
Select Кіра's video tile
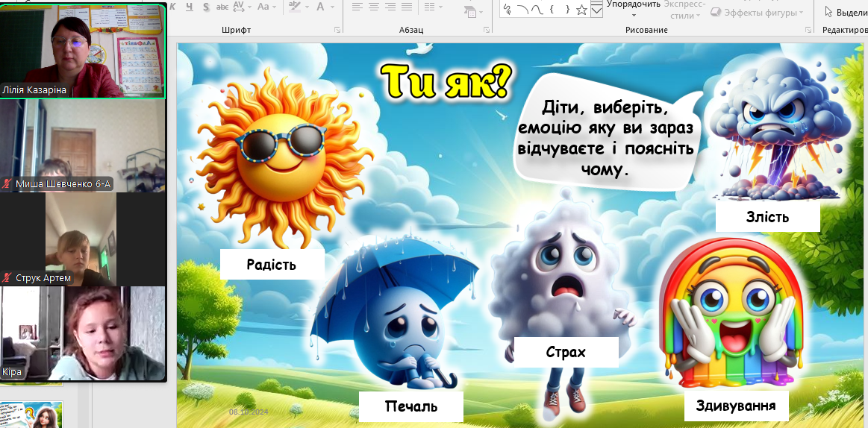tap(83, 333)
